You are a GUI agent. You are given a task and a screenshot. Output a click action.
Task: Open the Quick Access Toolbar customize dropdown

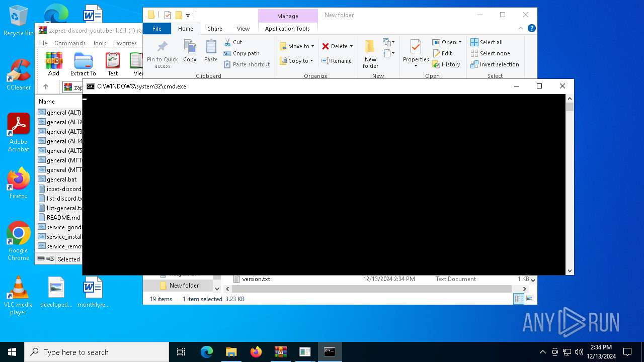(x=188, y=15)
